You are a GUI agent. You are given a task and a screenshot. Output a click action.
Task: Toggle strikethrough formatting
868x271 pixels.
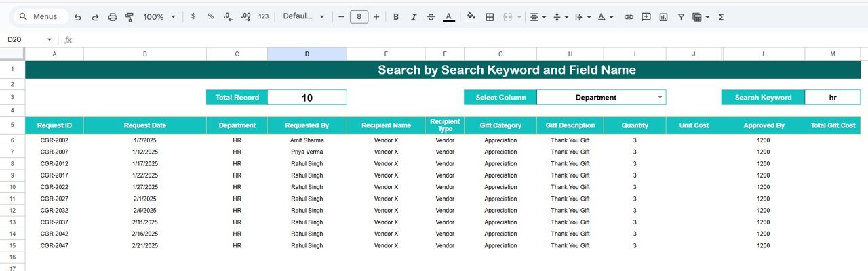(431, 17)
